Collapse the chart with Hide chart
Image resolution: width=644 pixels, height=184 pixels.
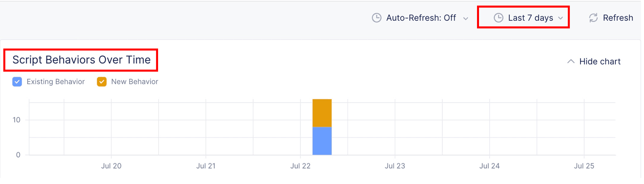pyautogui.click(x=600, y=62)
